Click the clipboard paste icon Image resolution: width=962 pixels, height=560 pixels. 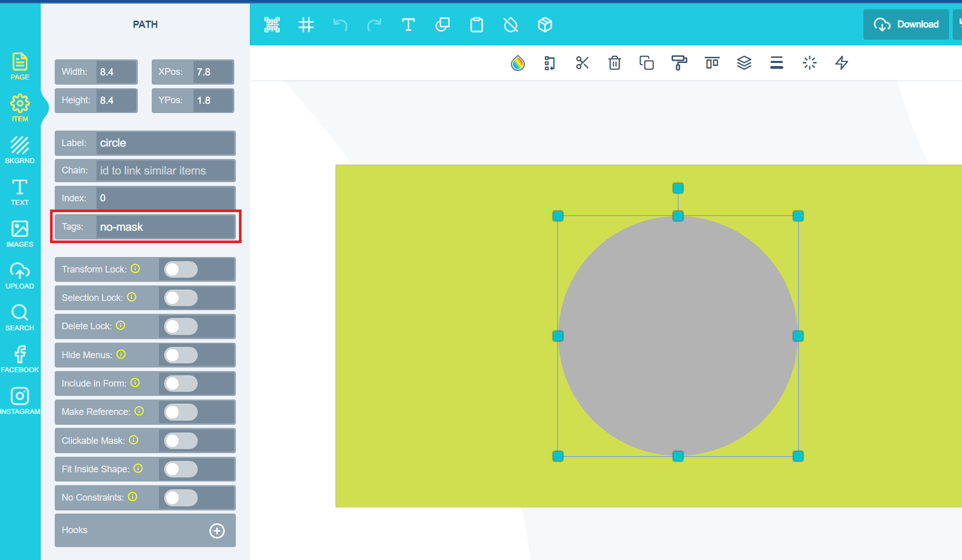click(477, 25)
